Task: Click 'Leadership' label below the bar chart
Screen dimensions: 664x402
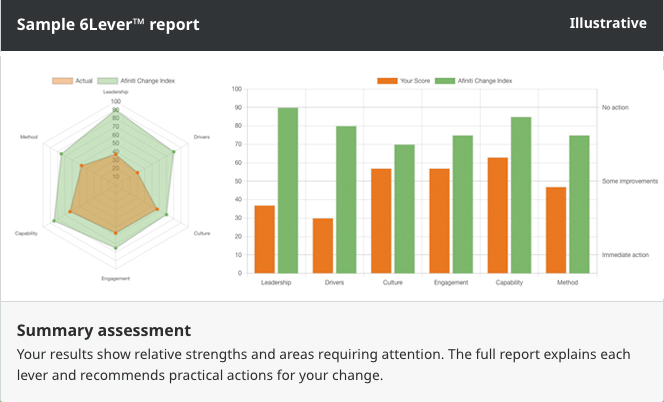Action: [276, 283]
